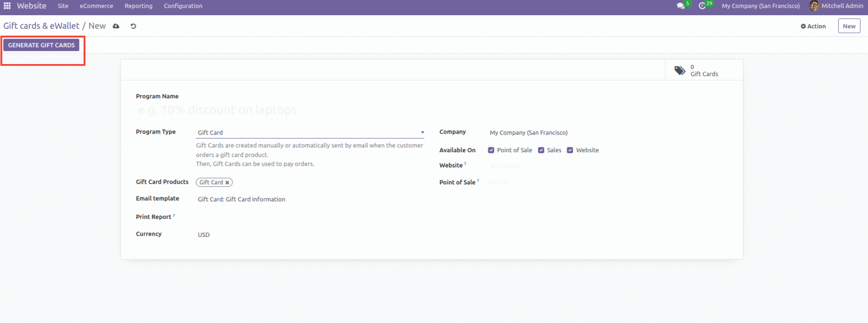Open the Email template field
Screen dimensions: 868x323
310,199
